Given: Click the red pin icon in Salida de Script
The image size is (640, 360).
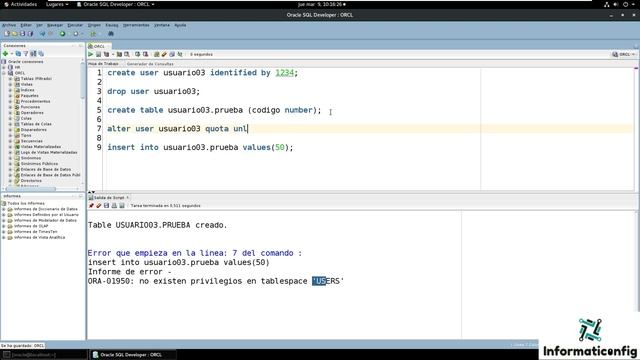Looking at the screenshot, I should (x=91, y=206).
